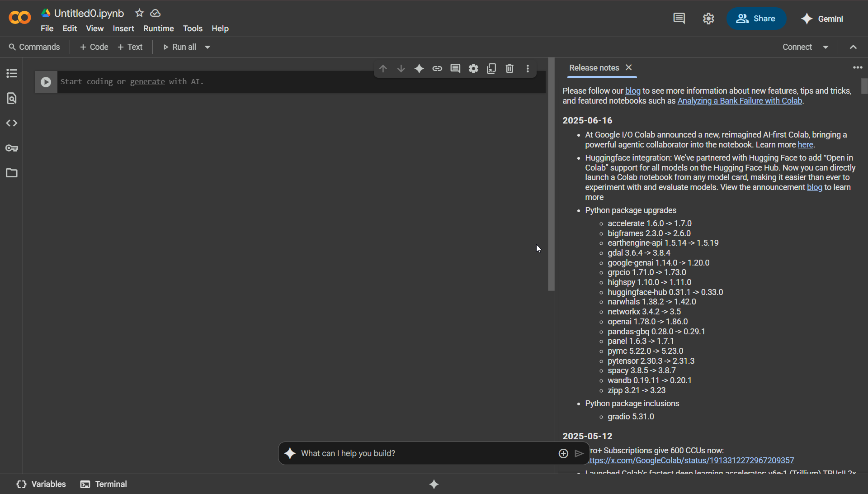The width and height of the screenshot is (868, 494).
Task: Open the Commands search
Action: coord(34,47)
